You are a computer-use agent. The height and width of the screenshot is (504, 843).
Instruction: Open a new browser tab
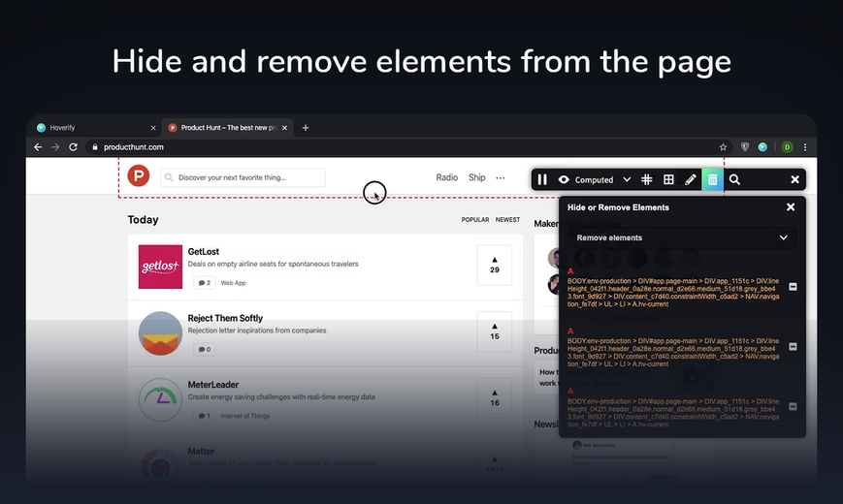[x=306, y=128]
